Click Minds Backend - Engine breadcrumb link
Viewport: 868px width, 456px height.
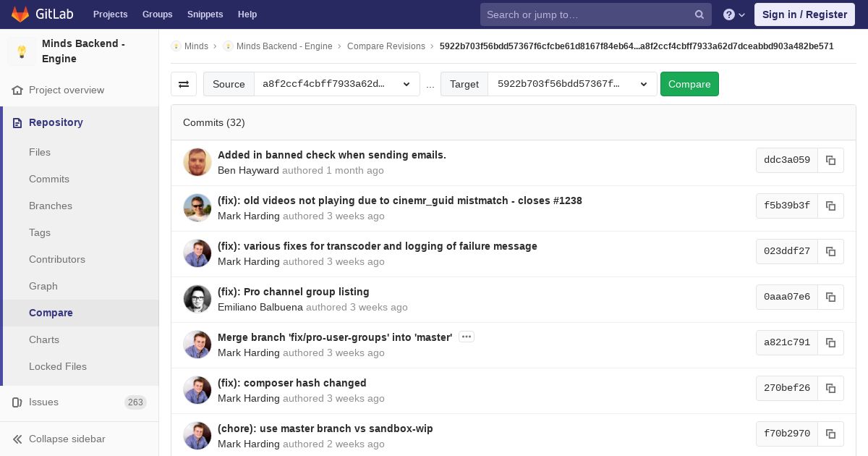point(284,46)
